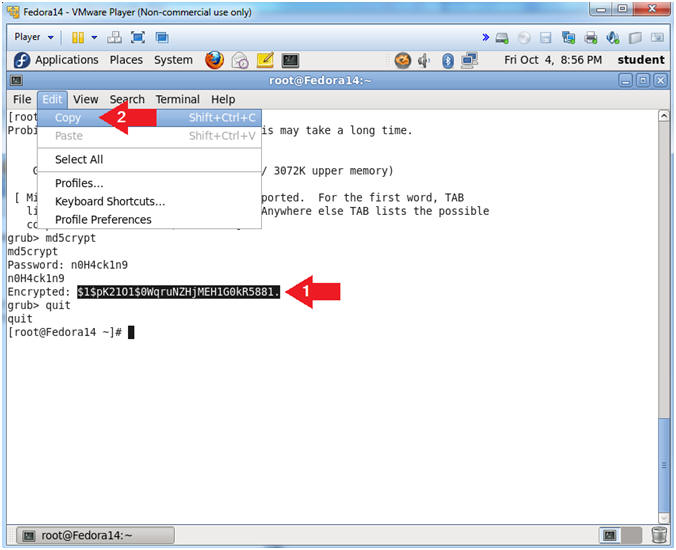Open the student user menu
Viewport: 676px width, 550px height.
pyautogui.click(x=641, y=60)
